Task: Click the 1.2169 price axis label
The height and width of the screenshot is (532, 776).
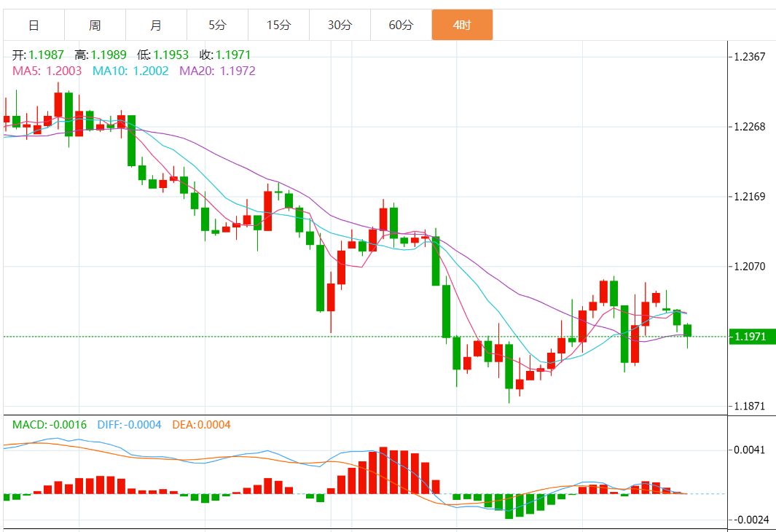Action: point(749,197)
